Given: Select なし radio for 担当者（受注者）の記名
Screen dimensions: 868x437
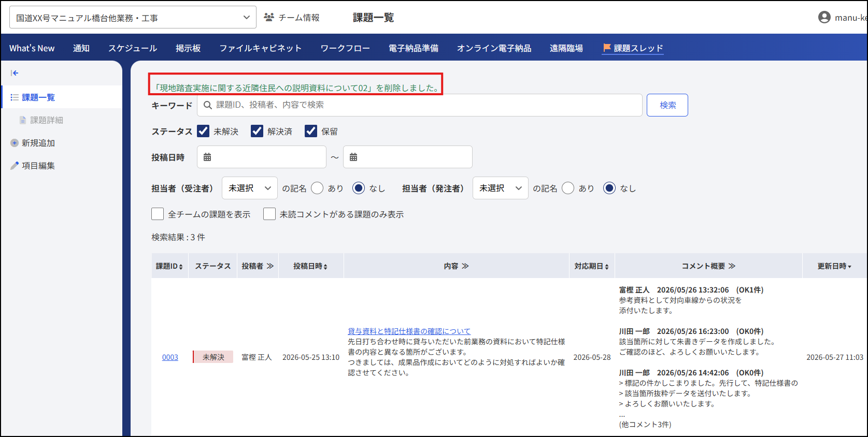Looking at the screenshot, I should (359, 188).
